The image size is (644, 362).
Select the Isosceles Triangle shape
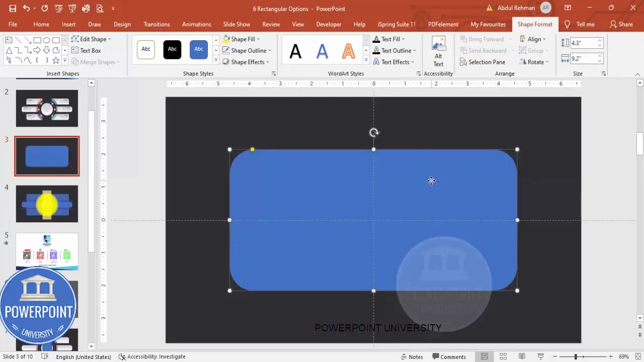[x=9, y=50]
